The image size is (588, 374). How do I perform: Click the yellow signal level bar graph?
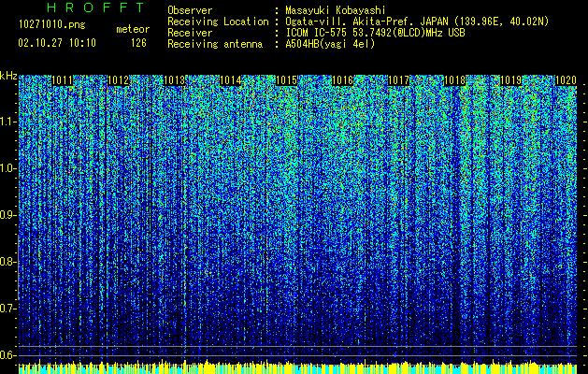point(297,367)
